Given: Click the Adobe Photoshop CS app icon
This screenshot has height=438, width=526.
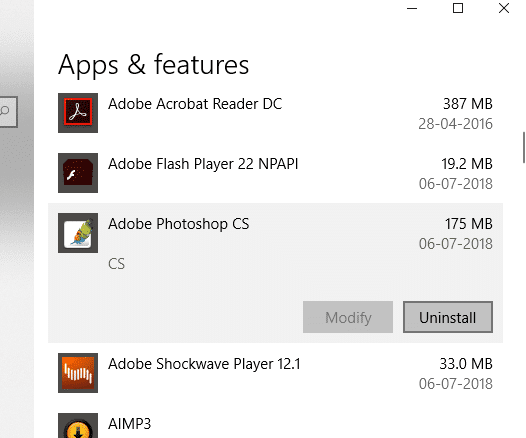Looking at the screenshot, I should point(78,233).
